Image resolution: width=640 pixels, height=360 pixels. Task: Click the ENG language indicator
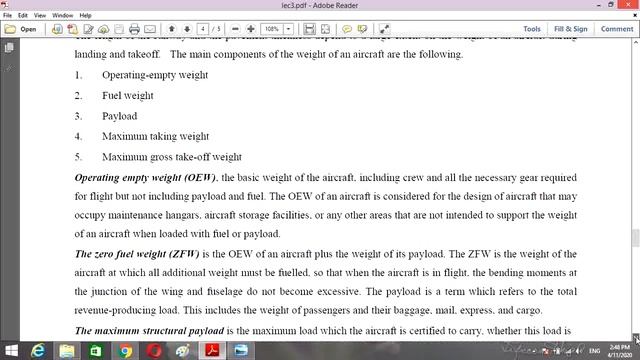tap(595, 351)
